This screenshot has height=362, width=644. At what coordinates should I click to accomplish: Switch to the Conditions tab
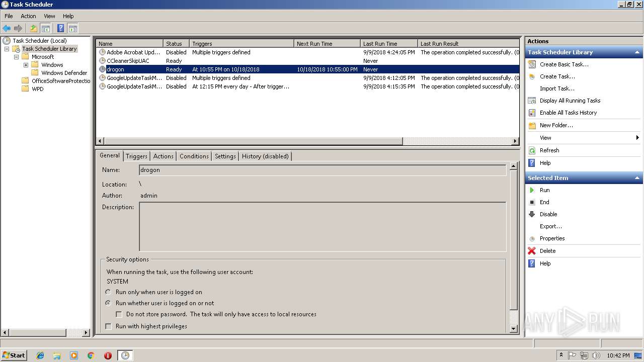[x=194, y=156]
